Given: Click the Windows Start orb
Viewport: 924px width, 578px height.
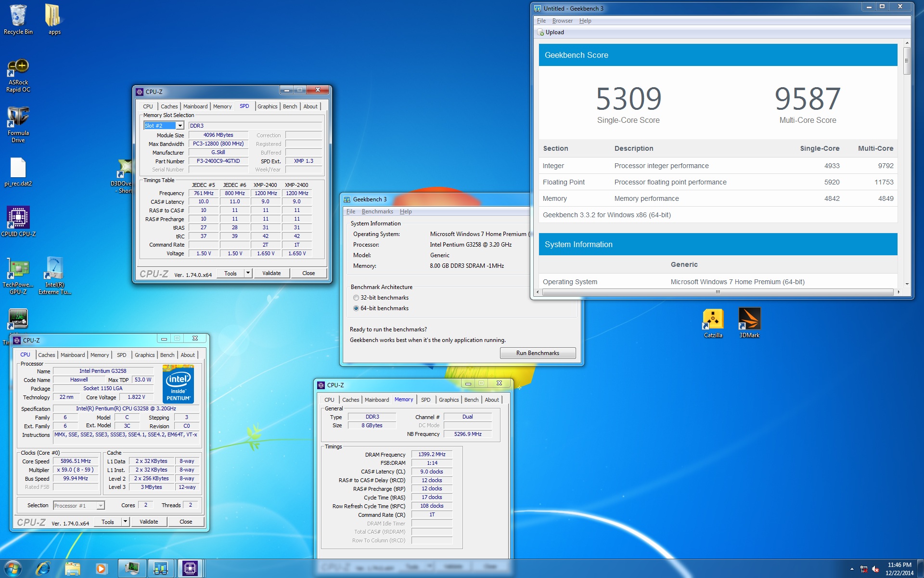Looking at the screenshot, I should point(13,568).
